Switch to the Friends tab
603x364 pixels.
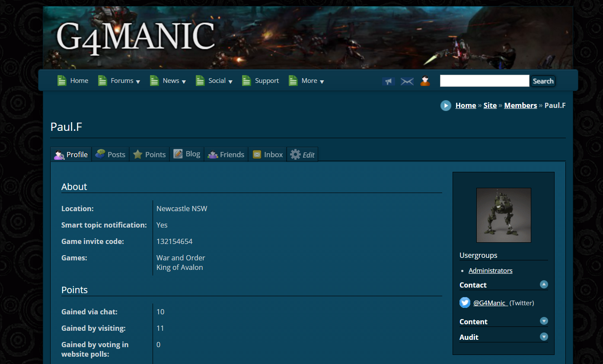point(226,155)
